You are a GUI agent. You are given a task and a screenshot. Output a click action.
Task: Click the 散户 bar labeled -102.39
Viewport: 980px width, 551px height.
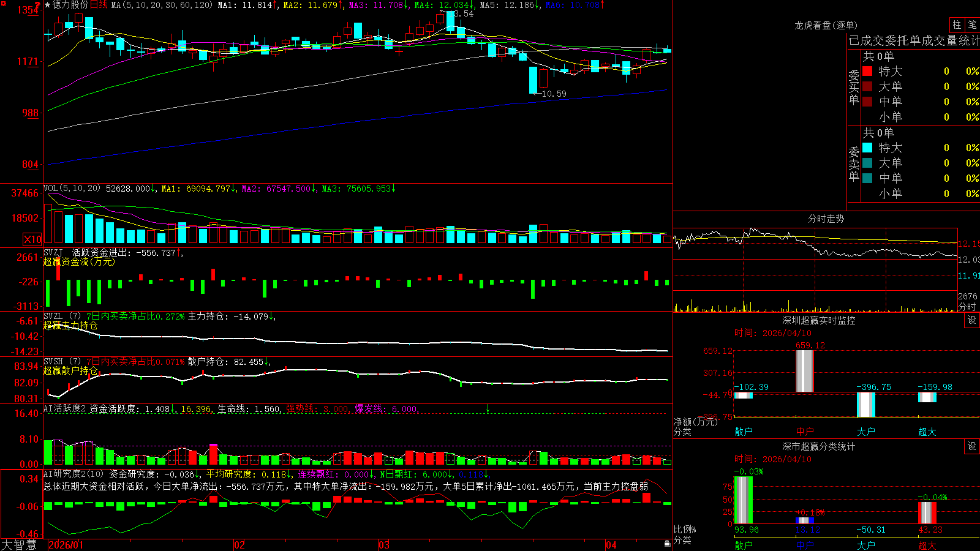[744, 395]
